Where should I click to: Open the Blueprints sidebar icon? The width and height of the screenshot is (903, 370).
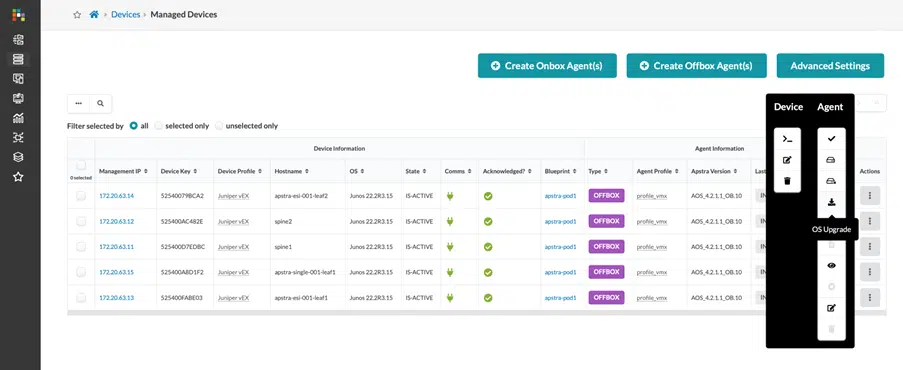point(18,39)
